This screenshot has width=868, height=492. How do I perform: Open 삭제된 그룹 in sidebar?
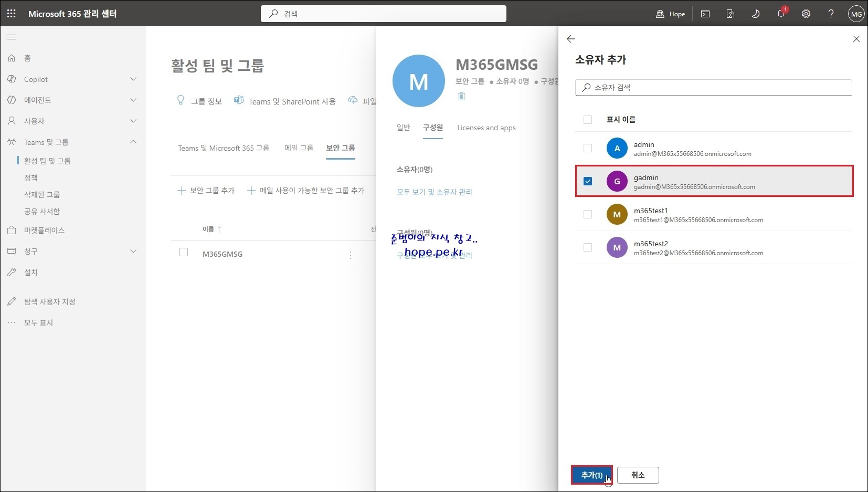click(x=42, y=194)
